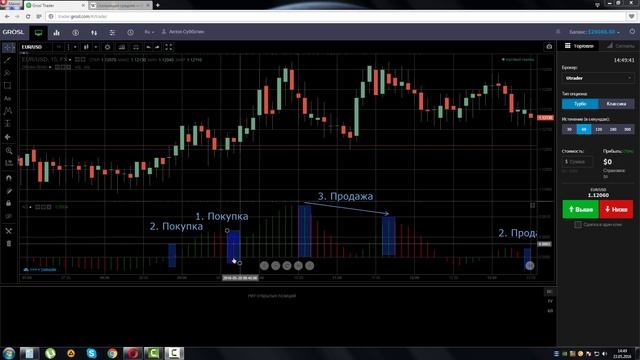Open the dollar coin finance tab
The width and height of the screenshot is (640, 360).
pos(76,32)
